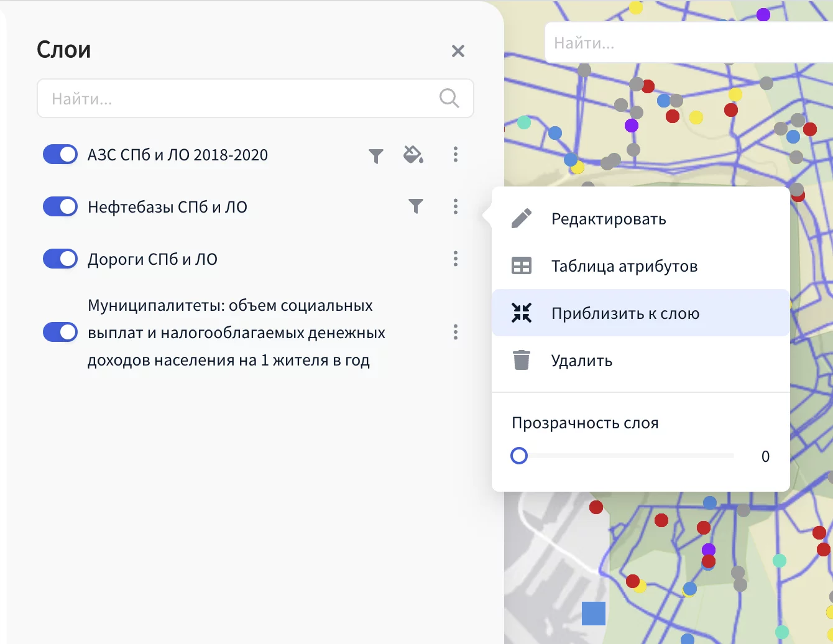This screenshot has width=833, height=644.
Task: Click the magnifier icon in layer search
Action: [x=449, y=98]
